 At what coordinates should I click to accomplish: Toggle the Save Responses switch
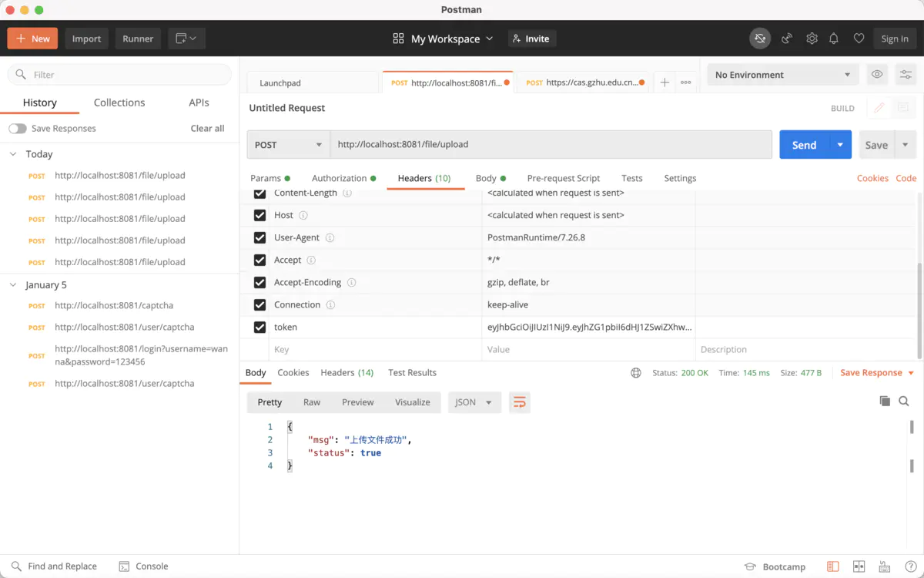point(18,129)
